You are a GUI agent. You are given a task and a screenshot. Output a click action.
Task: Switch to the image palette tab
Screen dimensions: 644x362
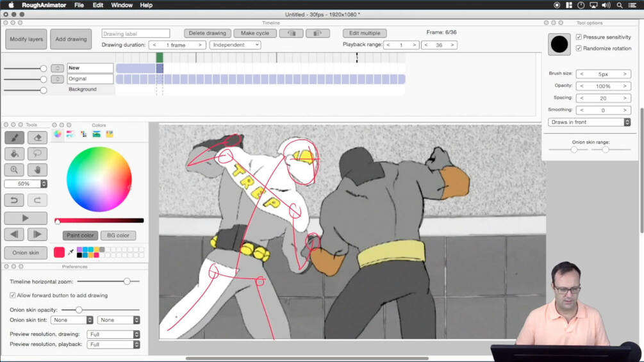pos(97,134)
